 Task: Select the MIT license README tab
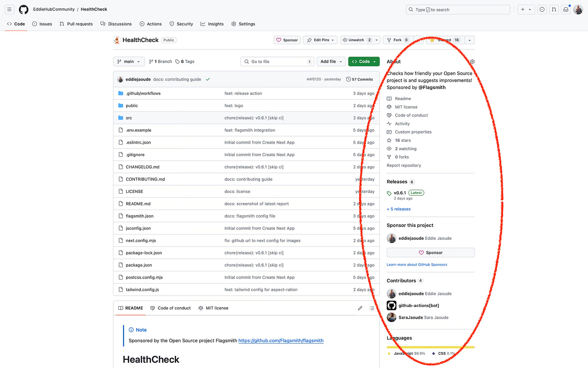[x=213, y=308]
